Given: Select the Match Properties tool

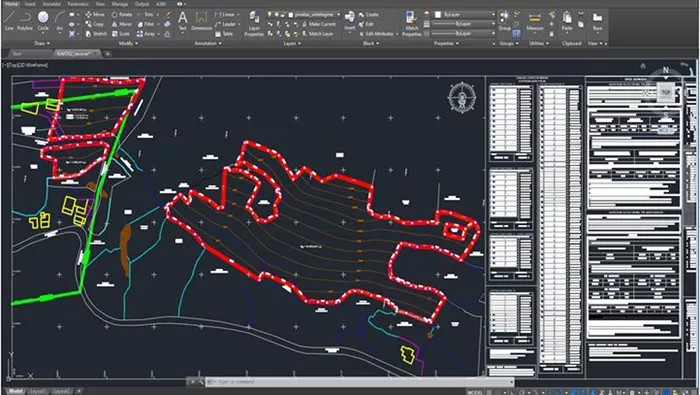Looking at the screenshot, I should click(x=412, y=24).
